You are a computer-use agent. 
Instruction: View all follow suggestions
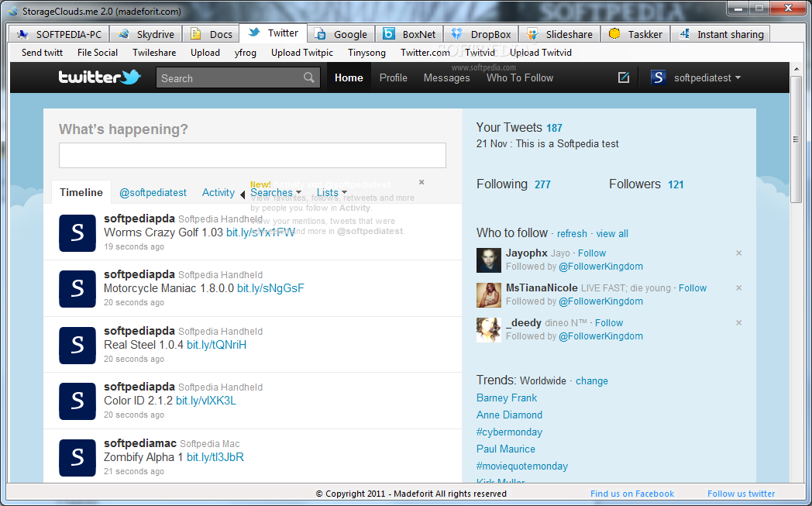pyautogui.click(x=611, y=233)
